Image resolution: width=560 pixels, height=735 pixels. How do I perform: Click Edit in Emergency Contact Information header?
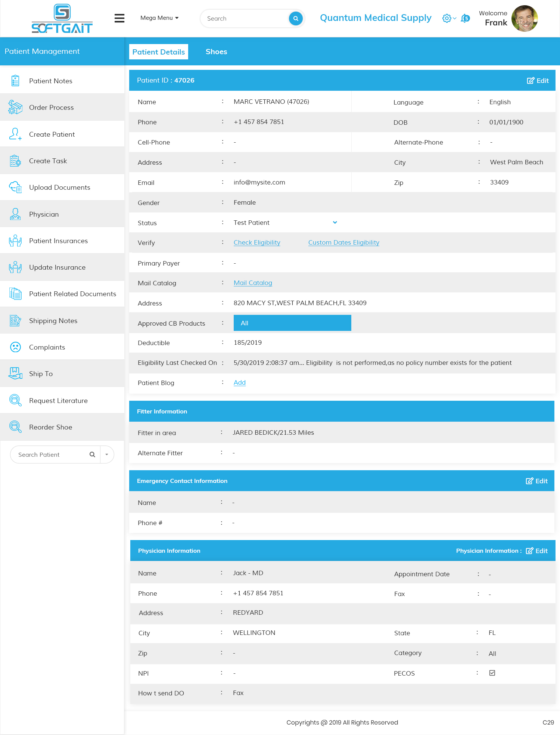click(x=537, y=481)
